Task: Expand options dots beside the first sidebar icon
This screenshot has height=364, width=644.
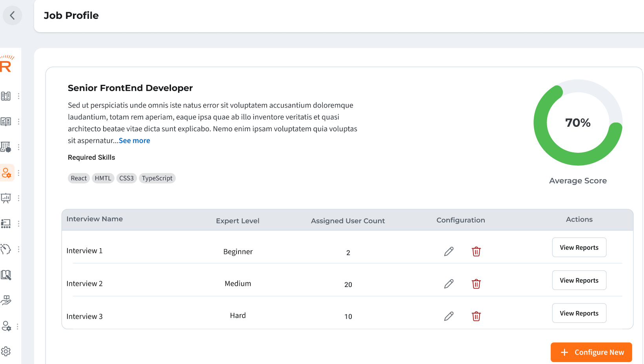Action: pyautogui.click(x=18, y=96)
